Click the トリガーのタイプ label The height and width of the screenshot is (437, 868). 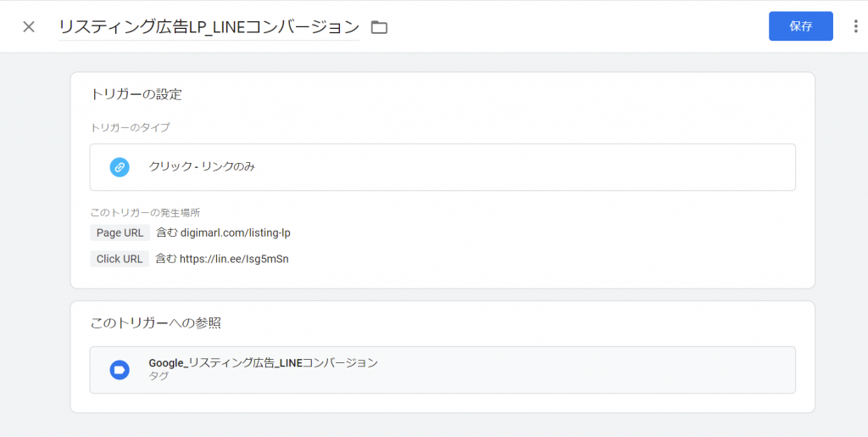click(x=130, y=127)
